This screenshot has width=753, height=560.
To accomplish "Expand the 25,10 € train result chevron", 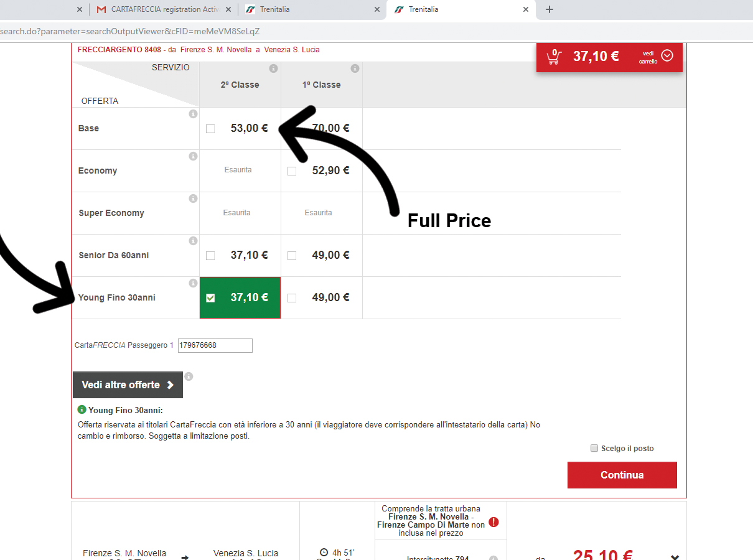I will [675, 557].
